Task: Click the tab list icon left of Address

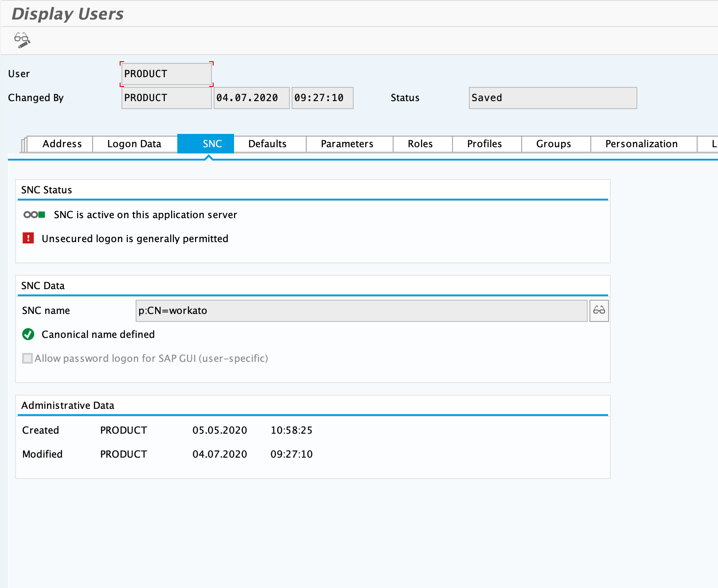Action: 23,145
